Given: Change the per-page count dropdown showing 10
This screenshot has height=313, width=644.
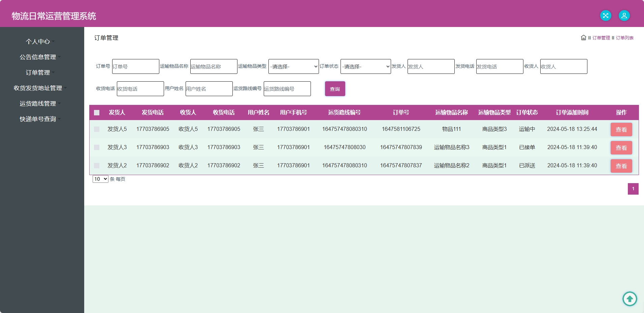Looking at the screenshot, I should (x=100, y=179).
